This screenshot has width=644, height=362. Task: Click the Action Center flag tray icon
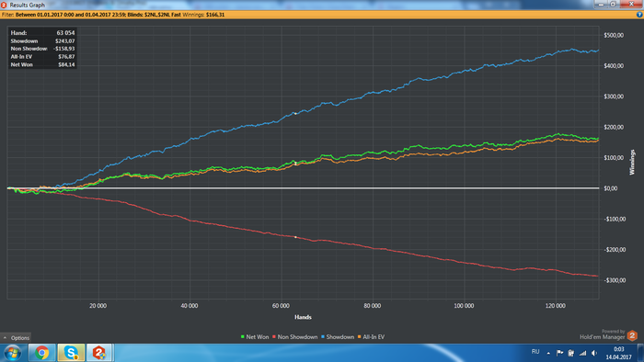click(559, 353)
